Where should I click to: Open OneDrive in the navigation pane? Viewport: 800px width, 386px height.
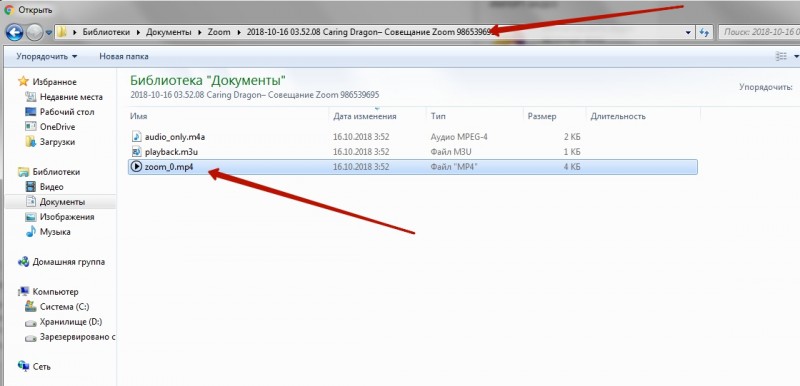(x=57, y=127)
